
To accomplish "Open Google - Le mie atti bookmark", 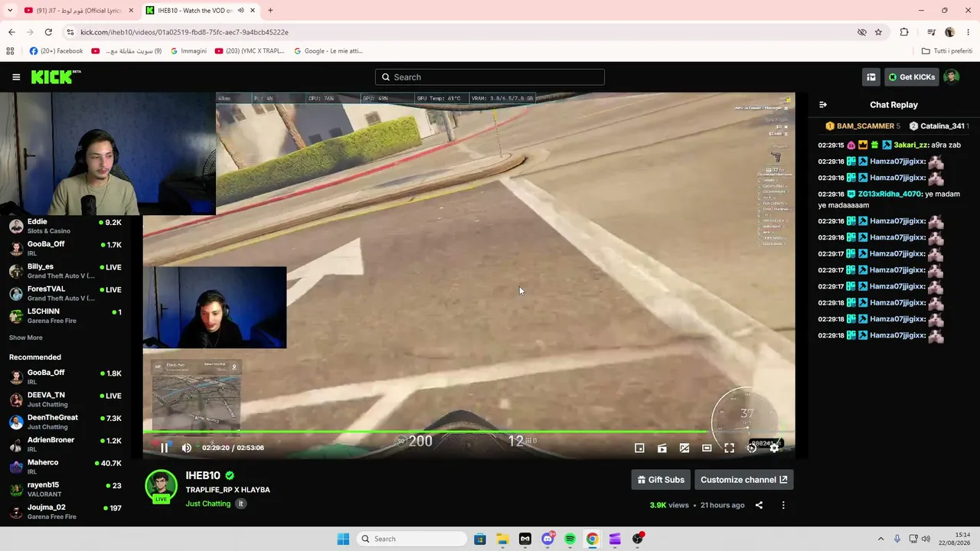I will (328, 51).
